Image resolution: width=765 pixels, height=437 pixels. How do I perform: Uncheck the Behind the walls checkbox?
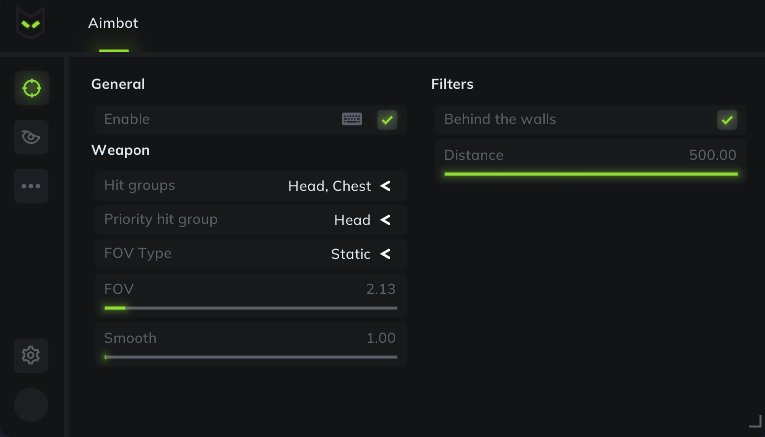tap(727, 120)
